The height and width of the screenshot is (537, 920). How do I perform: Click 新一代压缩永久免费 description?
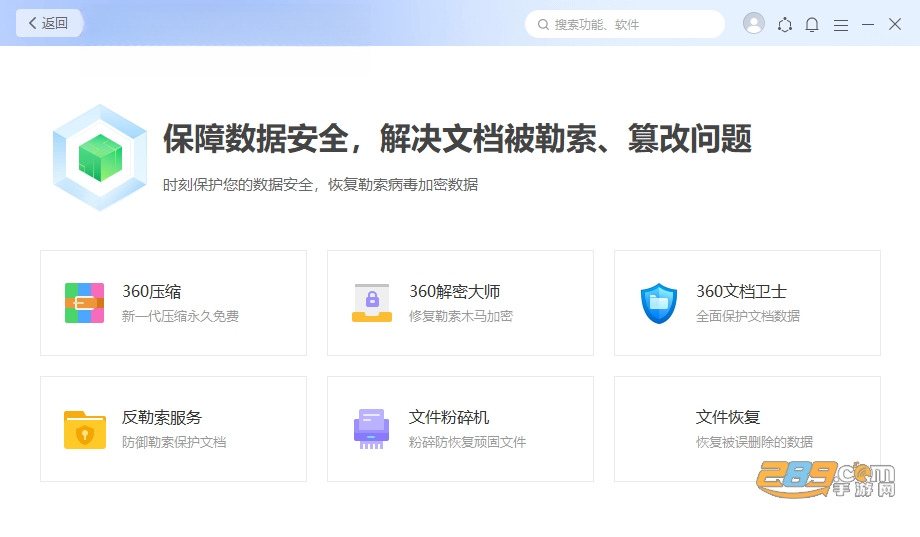pyautogui.click(x=180, y=316)
